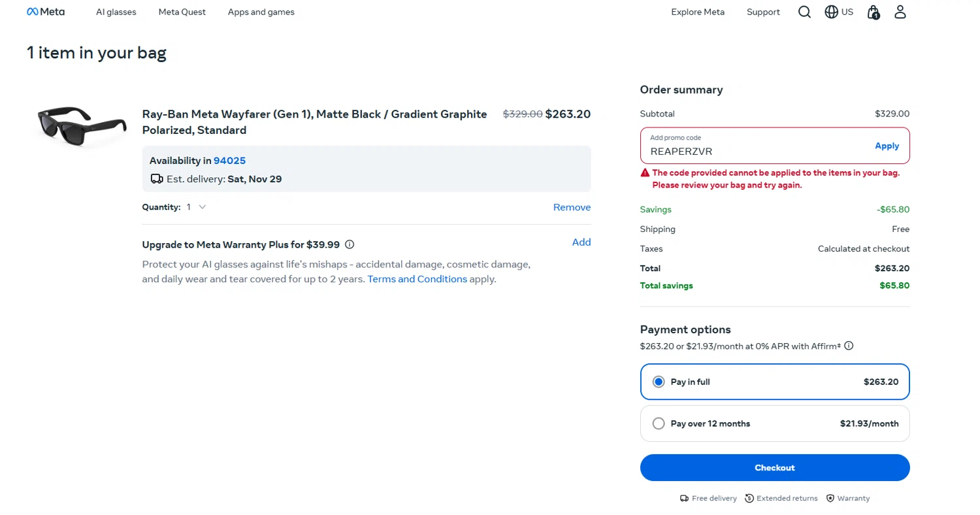Screen dimensions: 980x515
Task: Open the shopping bag icon
Action: coord(874,12)
